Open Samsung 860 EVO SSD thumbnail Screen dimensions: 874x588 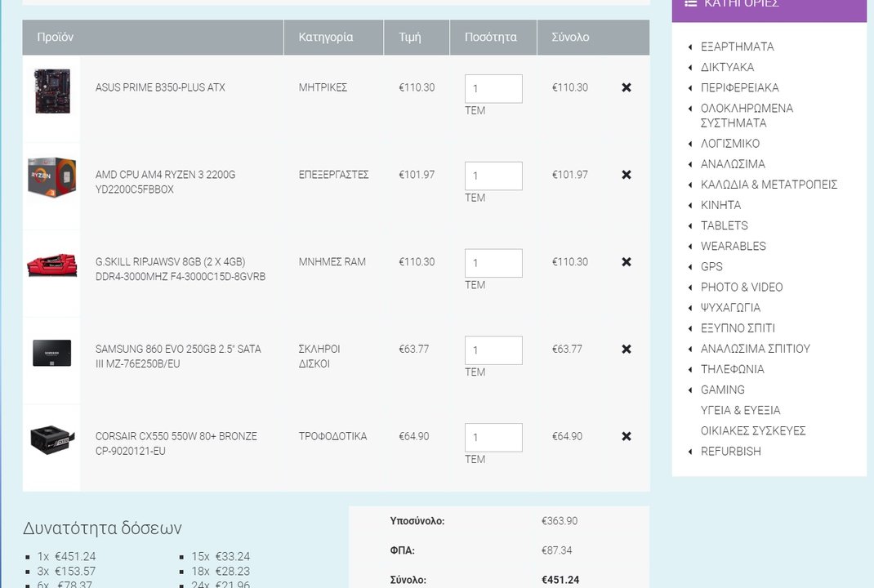click(x=51, y=353)
